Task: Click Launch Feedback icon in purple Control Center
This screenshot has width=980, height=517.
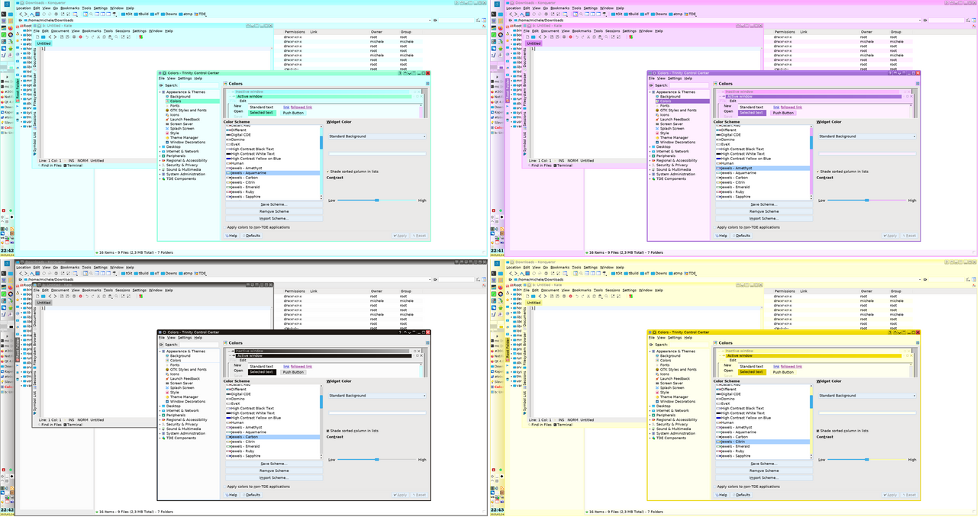Action: point(657,120)
